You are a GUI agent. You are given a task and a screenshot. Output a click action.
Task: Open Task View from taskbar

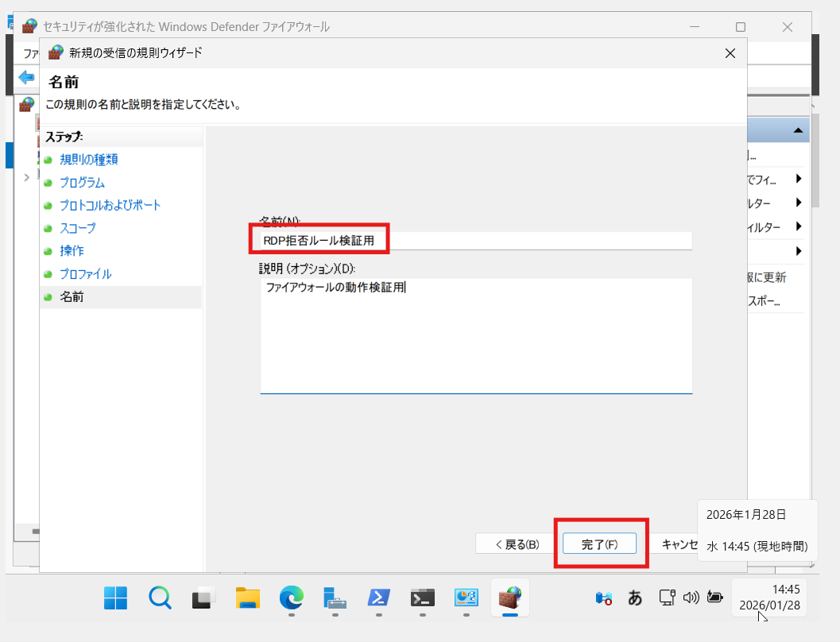203,598
